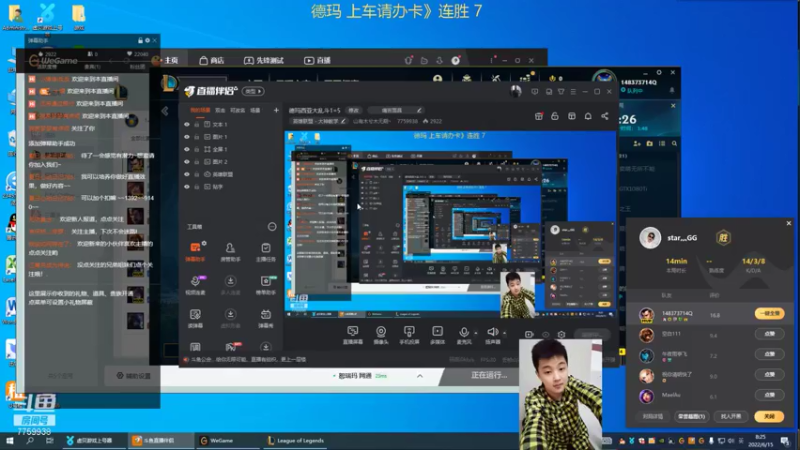Image resolution: width=800 pixels, height=450 pixels.
Task: Open the 读弹幕 tool icon
Action: coord(195,318)
